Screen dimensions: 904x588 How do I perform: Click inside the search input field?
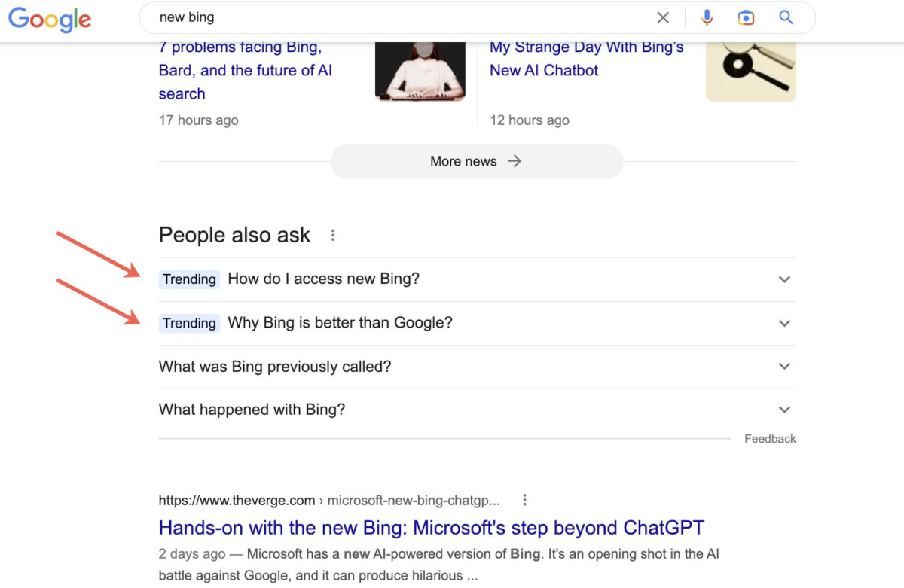(x=377, y=17)
